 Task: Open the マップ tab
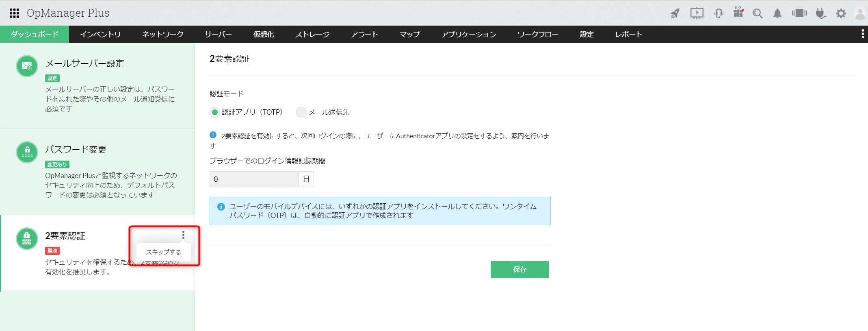[x=409, y=34]
